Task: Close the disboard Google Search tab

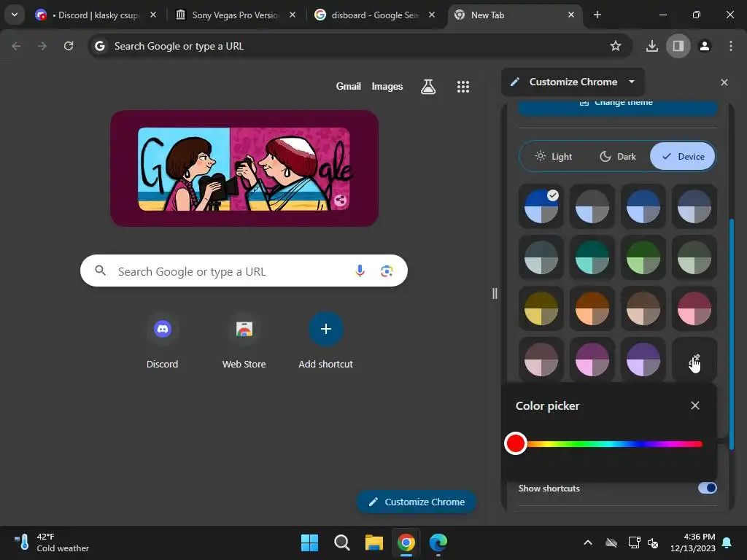Action: tap(432, 15)
